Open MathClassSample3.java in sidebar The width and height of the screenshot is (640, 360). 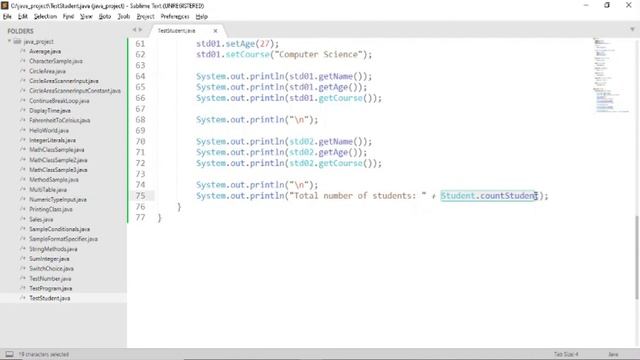tap(58, 170)
